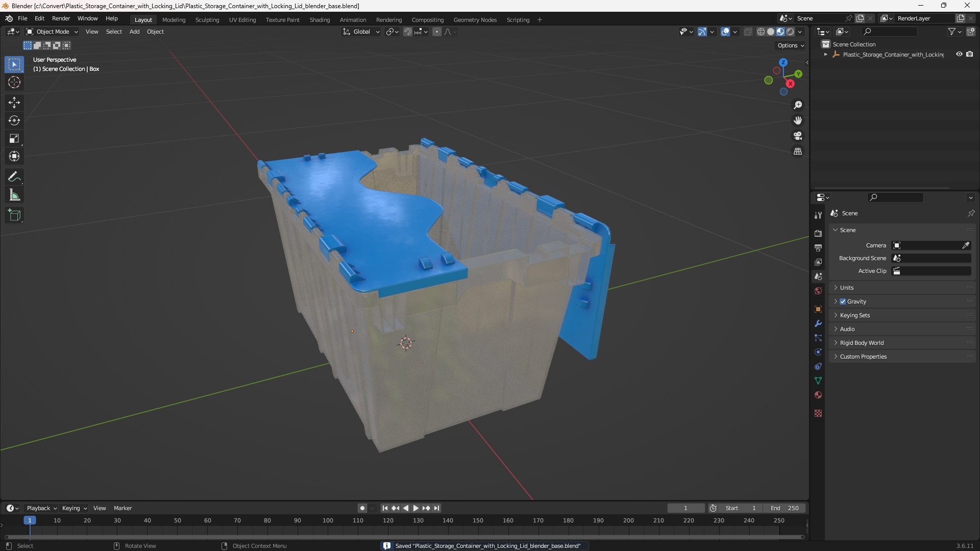Select the Annotate tool
Viewport: 980px width, 551px height.
coord(14,177)
